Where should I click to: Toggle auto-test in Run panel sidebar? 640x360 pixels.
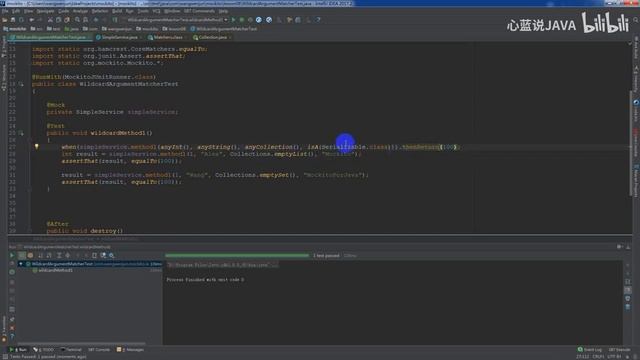[x=12, y=272]
